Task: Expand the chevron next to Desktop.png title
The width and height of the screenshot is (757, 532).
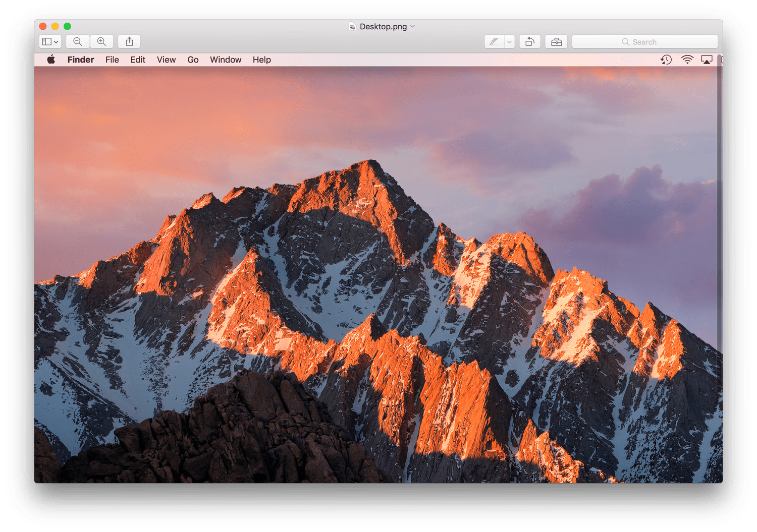Action: click(412, 26)
